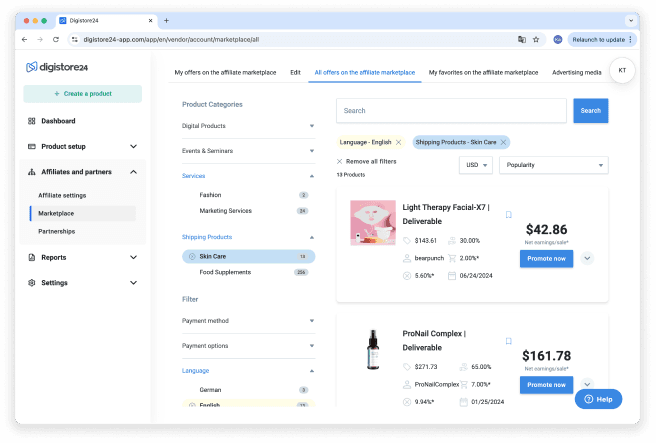Click the browser address bar URL

click(x=171, y=39)
